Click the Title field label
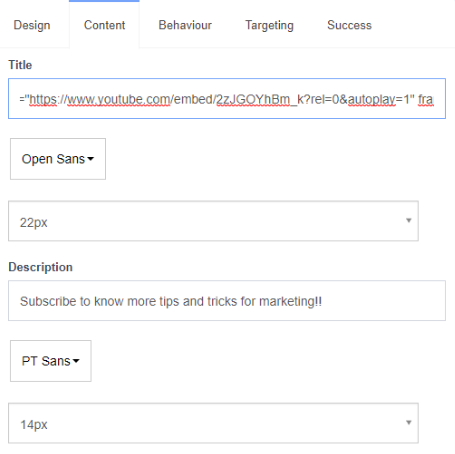Image resolution: width=455 pixels, height=454 pixels. [20, 65]
